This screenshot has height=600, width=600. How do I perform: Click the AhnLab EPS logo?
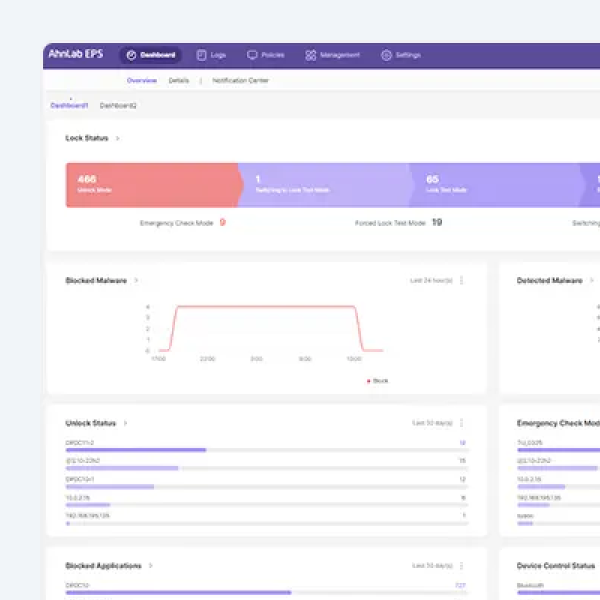click(x=76, y=55)
